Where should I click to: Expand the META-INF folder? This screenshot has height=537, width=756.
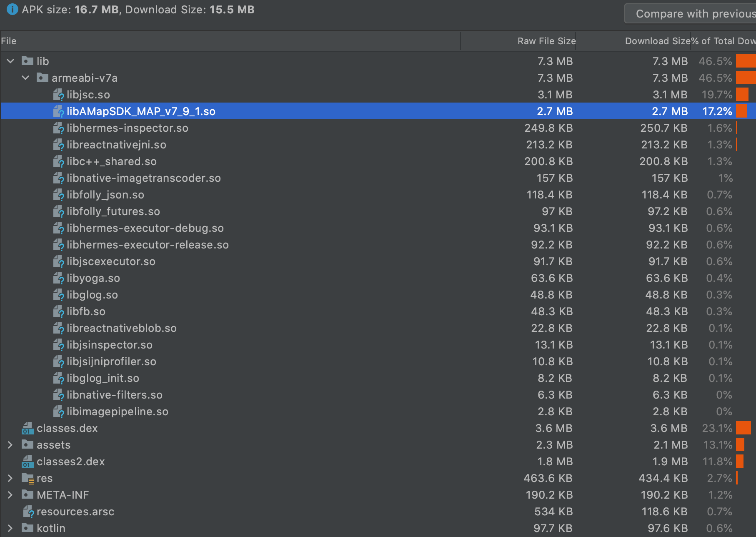10,495
